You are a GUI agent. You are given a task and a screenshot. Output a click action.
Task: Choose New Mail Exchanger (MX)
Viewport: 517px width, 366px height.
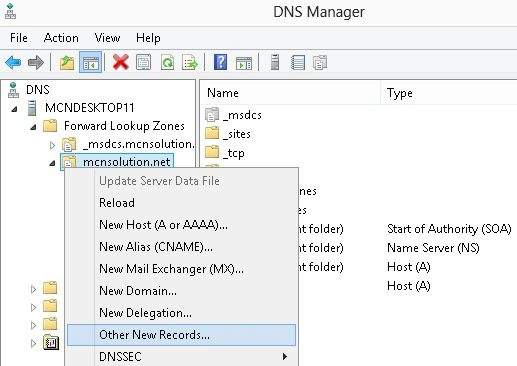pyautogui.click(x=181, y=269)
